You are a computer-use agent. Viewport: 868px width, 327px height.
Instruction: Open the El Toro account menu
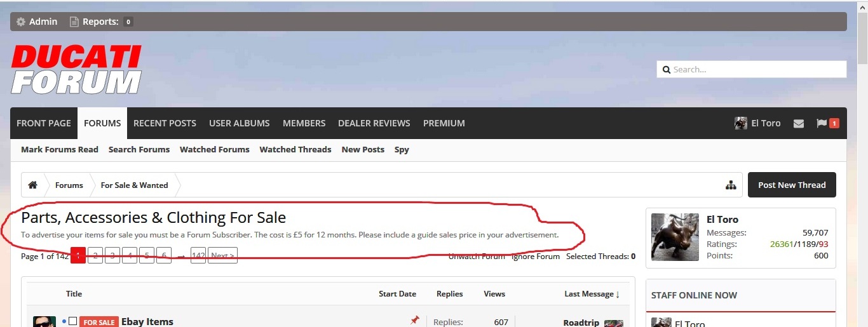pos(757,123)
